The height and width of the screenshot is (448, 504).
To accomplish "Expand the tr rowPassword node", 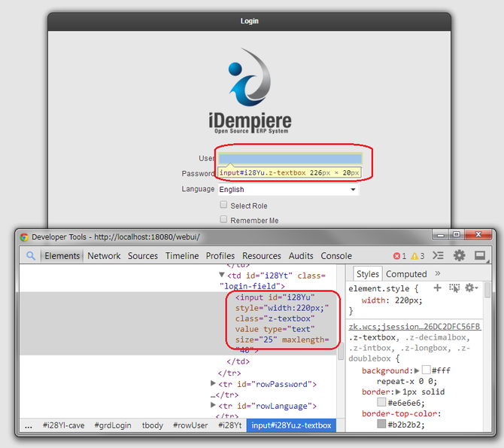I will coord(213,383).
